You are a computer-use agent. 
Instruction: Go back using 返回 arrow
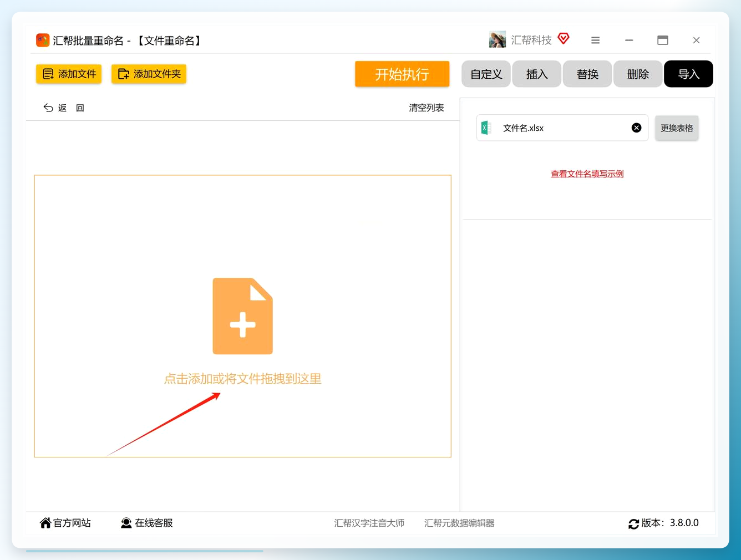(x=63, y=108)
